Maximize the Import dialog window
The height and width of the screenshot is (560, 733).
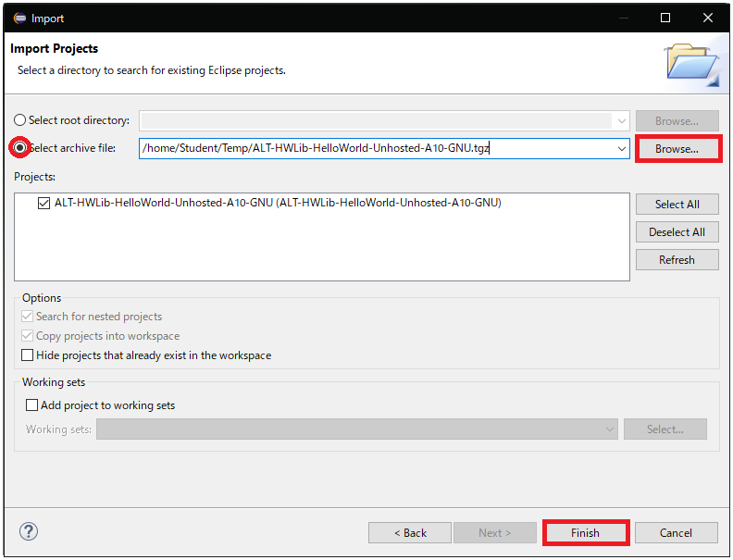[x=665, y=18]
